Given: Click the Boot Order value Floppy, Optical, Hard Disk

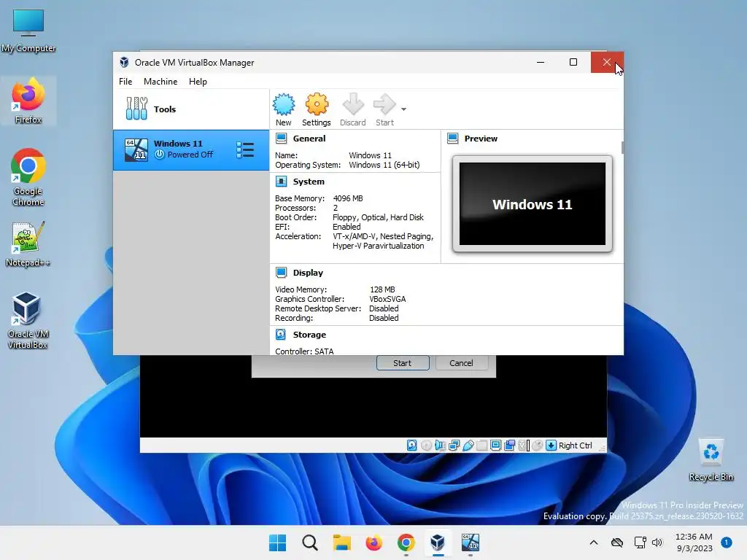Looking at the screenshot, I should click(378, 217).
